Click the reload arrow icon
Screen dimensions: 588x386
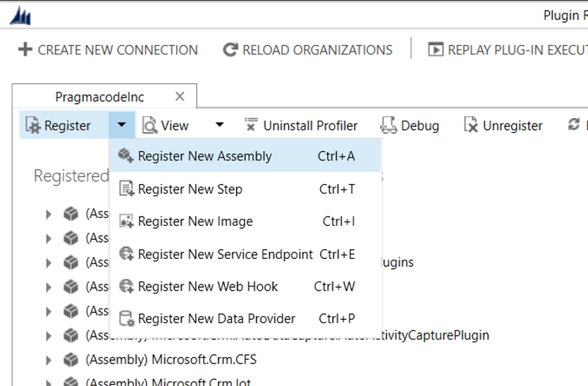tap(230, 49)
